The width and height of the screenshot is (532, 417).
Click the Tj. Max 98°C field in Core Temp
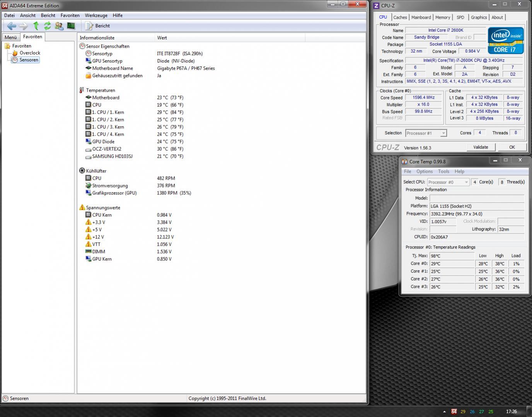pos(452,256)
